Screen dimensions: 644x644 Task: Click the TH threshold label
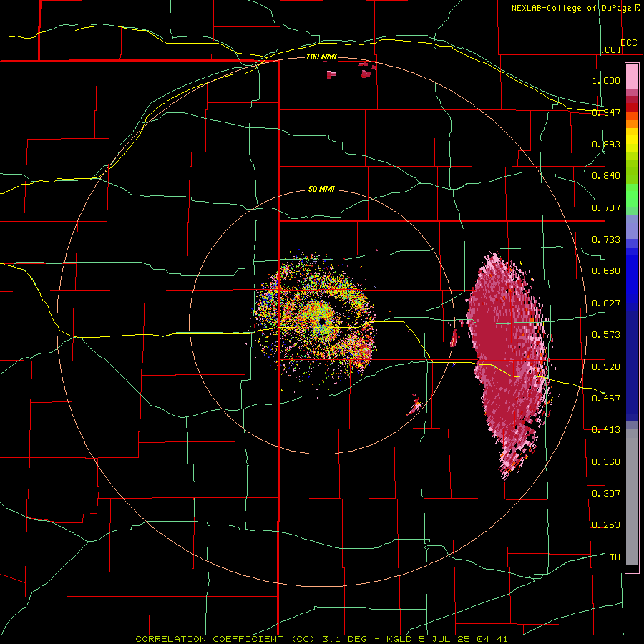(615, 557)
